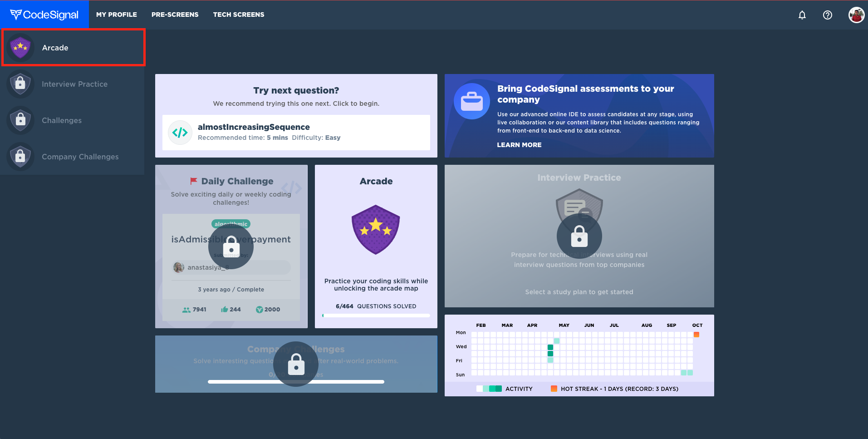Click the Try next question? heading
This screenshot has height=439, width=868.
tap(296, 90)
